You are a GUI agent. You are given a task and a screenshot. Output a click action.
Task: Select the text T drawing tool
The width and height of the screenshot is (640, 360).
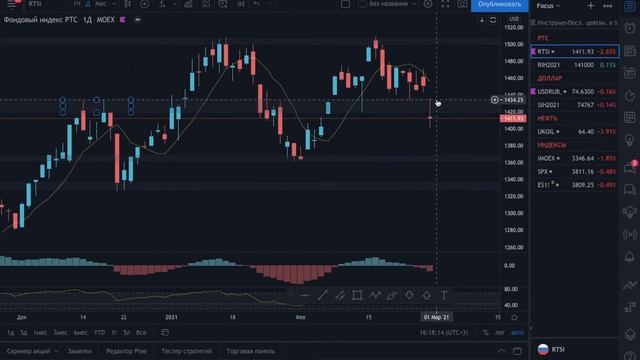coord(444,296)
